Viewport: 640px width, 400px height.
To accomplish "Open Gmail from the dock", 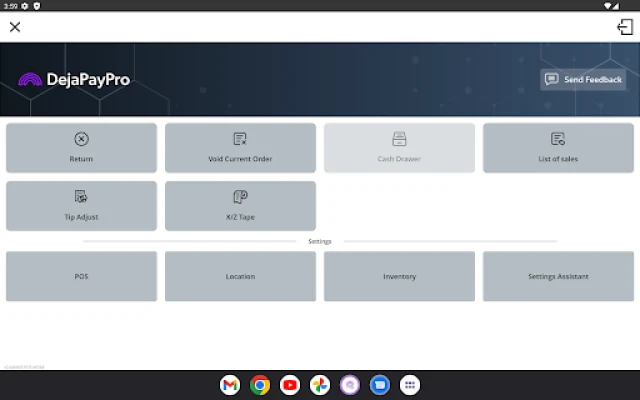I will 230,385.
